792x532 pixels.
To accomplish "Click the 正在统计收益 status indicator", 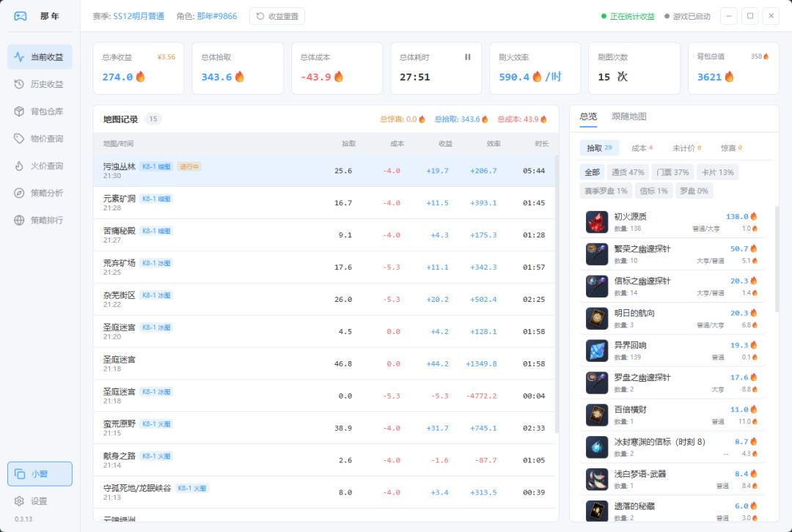I will pyautogui.click(x=628, y=16).
